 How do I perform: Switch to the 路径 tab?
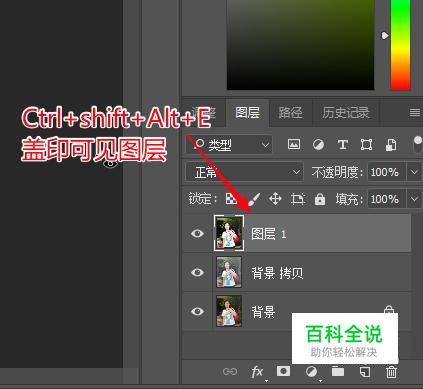click(290, 113)
